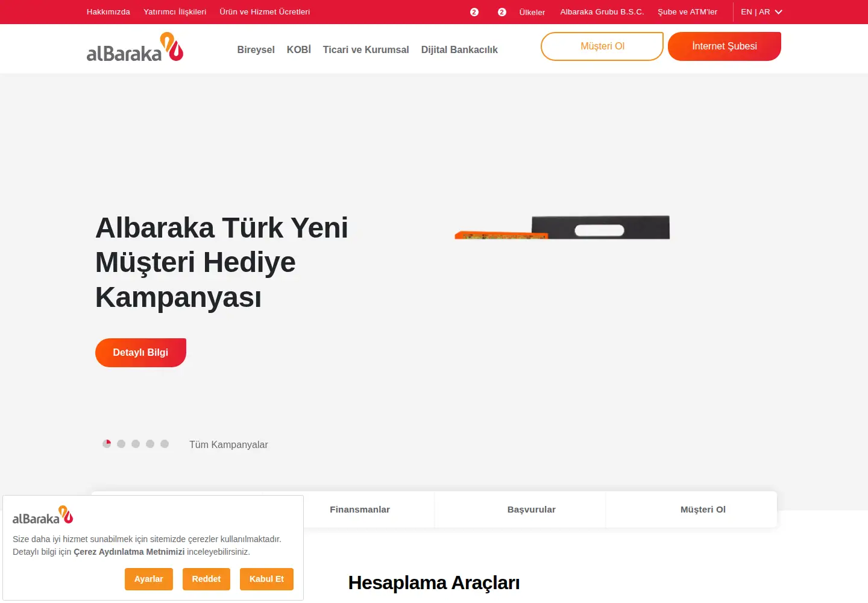Open Ürün ve Hizmet Ücretleri
868x603 pixels.
pos(265,12)
